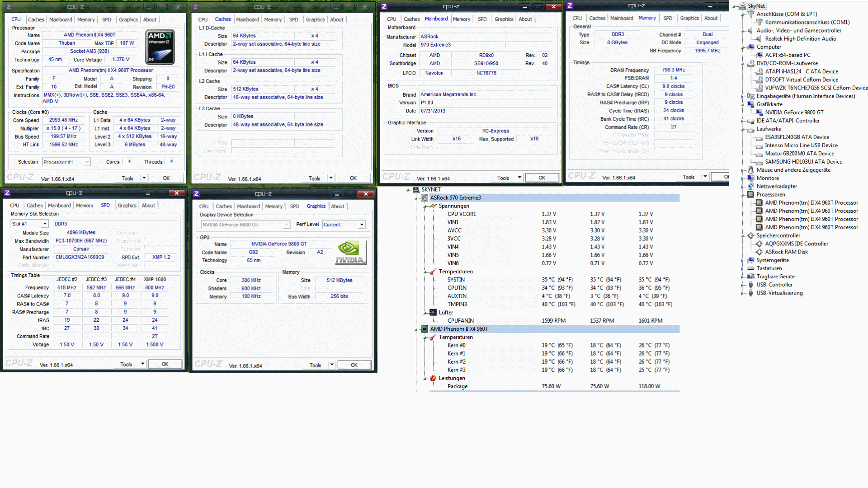Viewport: 868px width, 488px height.
Task: Open the Perf Level Current dropdown
Action: click(x=362, y=225)
